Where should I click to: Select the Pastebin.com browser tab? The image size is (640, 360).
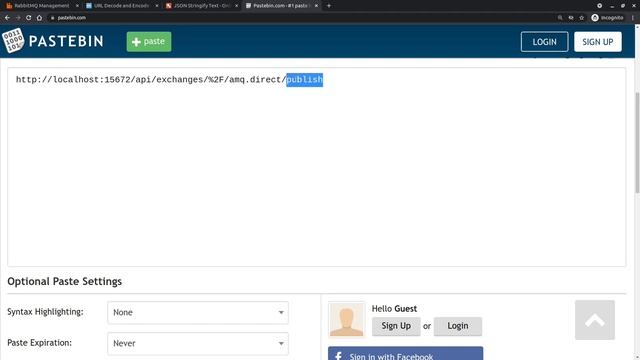point(280,6)
